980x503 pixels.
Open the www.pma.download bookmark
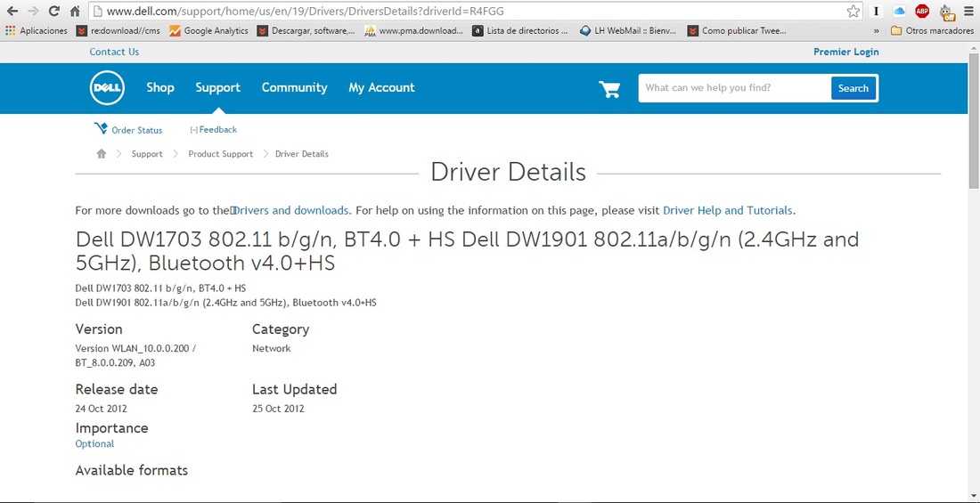click(413, 30)
